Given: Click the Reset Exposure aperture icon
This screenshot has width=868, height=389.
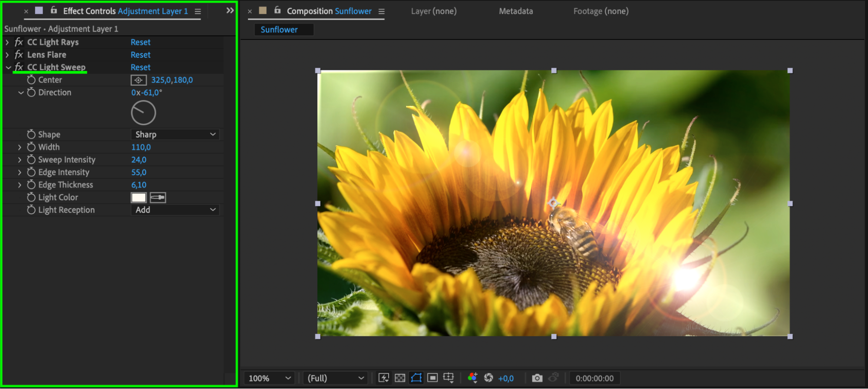Looking at the screenshot, I should 488,378.
